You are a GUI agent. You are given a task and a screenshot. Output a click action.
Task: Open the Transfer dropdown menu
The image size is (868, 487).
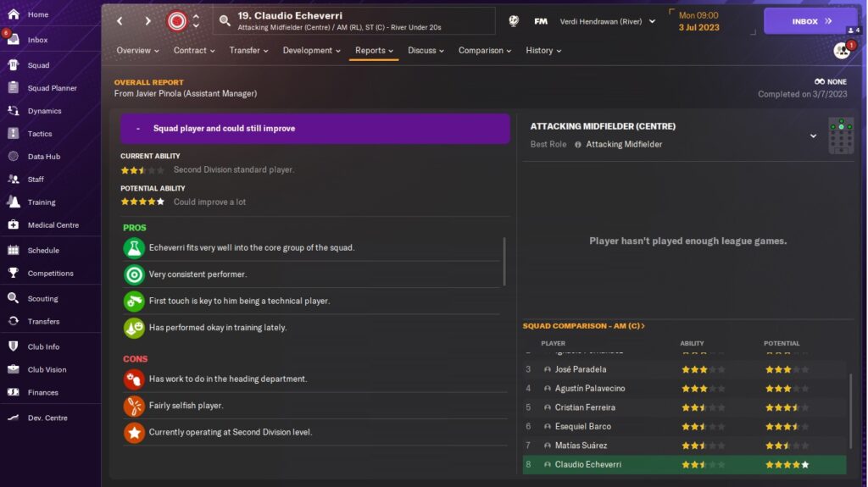click(x=248, y=51)
